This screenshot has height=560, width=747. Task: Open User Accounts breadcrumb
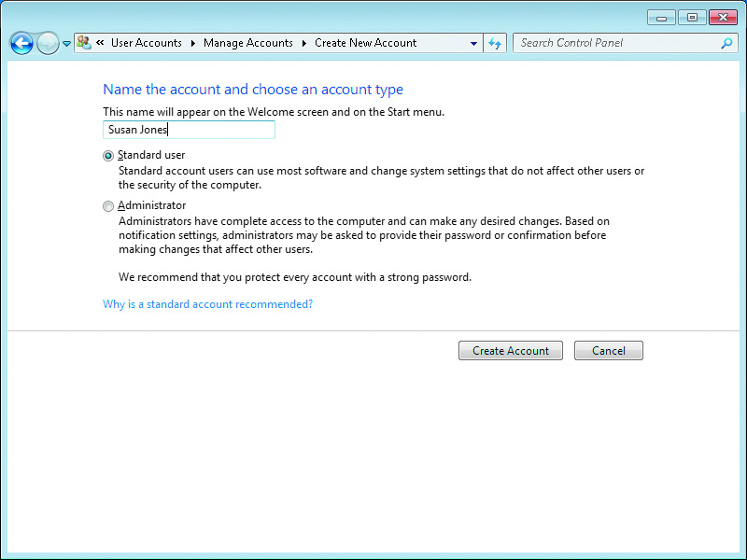[x=147, y=43]
